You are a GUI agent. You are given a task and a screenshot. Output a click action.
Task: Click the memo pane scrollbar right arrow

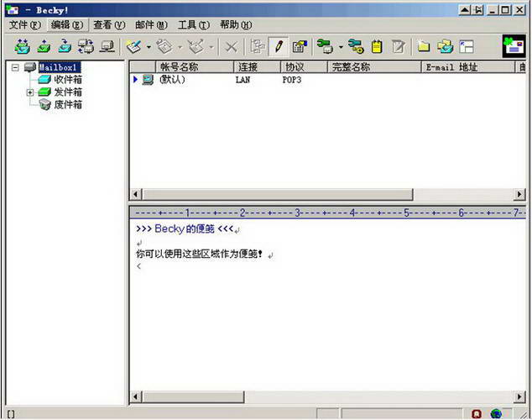tap(519, 396)
